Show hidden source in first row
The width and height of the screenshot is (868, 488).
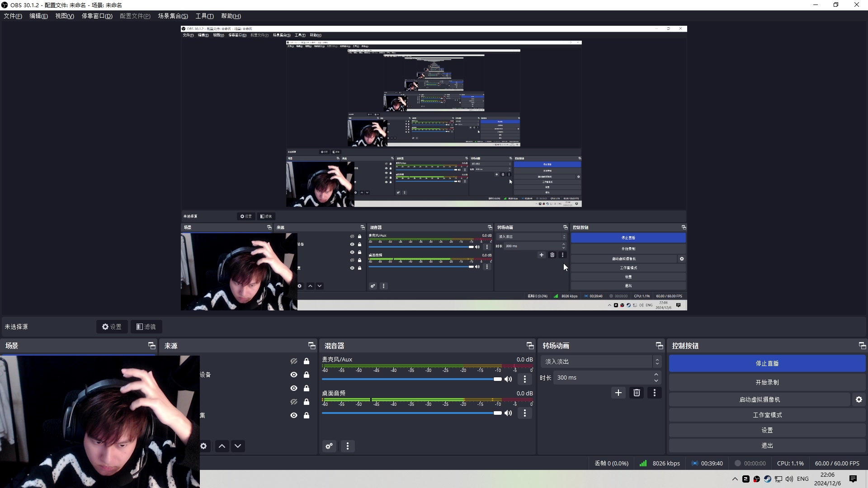click(294, 361)
